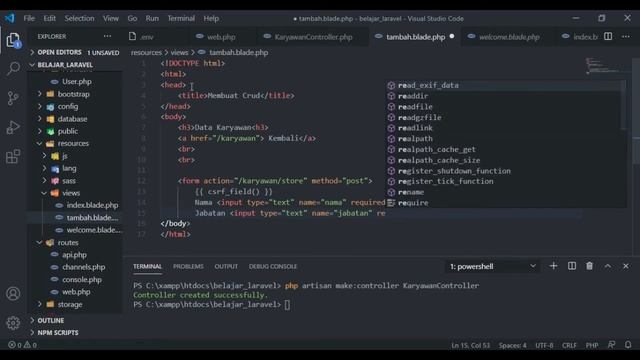Maximize the terminal panel size

click(608, 266)
